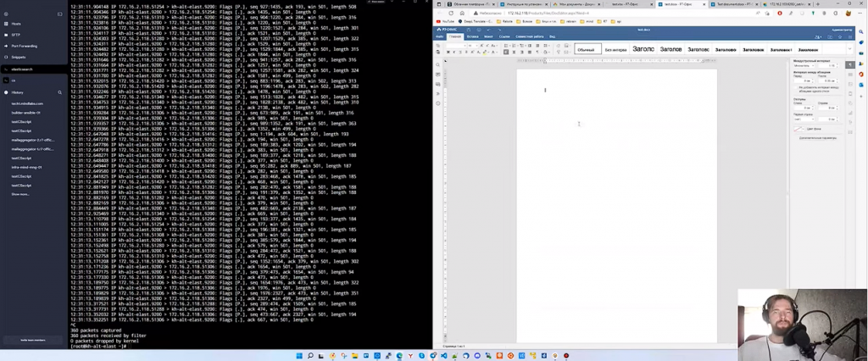The width and height of the screenshot is (868, 361).
Task: Open the search icon in editor left panel
Action: [x=438, y=64]
